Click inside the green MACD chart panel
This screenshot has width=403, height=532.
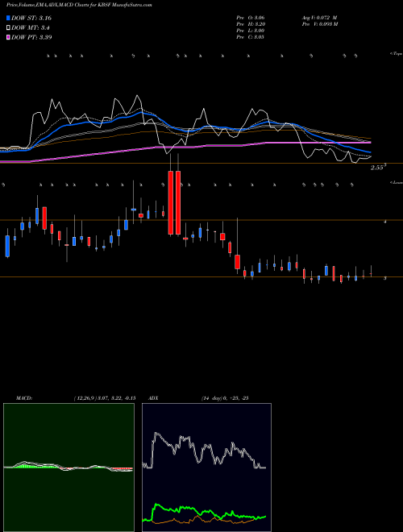point(69,468)
